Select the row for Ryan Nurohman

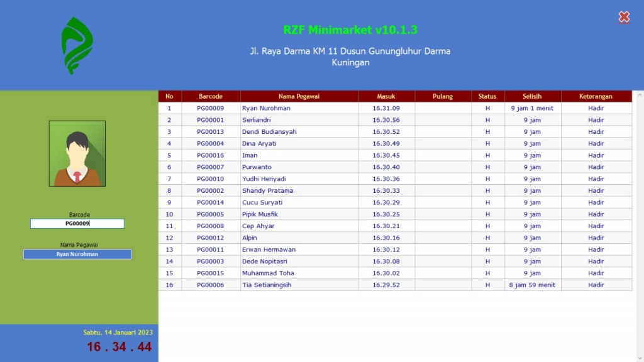(x=395, y=108)
